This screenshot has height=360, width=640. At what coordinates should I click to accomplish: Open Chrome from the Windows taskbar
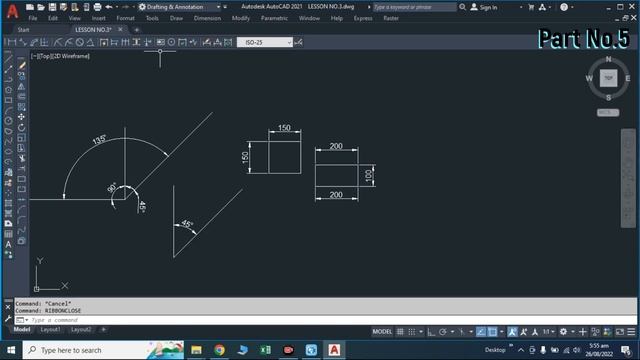pyautogui.click(x=220, y=350)
